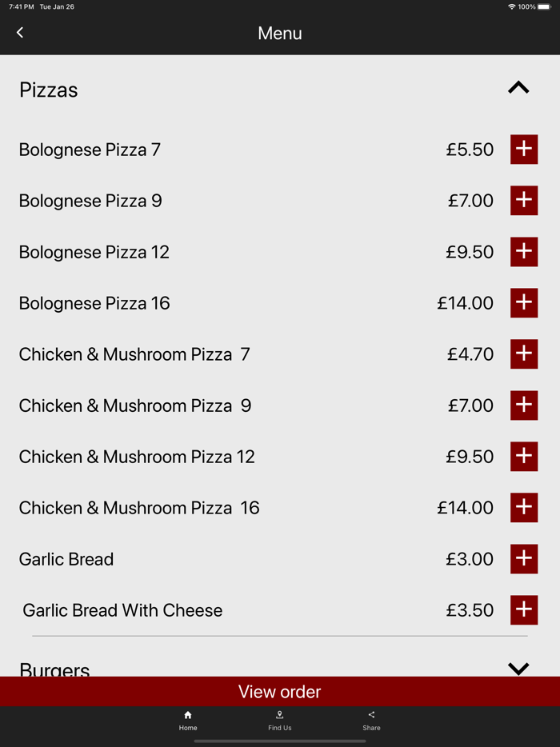
Task: Open Find Us location page
Action: point(279,721)
